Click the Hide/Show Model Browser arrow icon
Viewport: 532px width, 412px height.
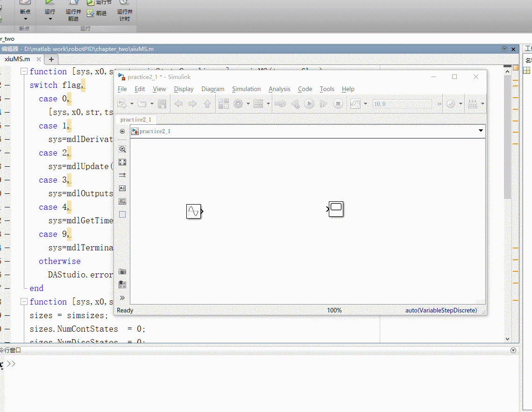[x=122, y=131]
